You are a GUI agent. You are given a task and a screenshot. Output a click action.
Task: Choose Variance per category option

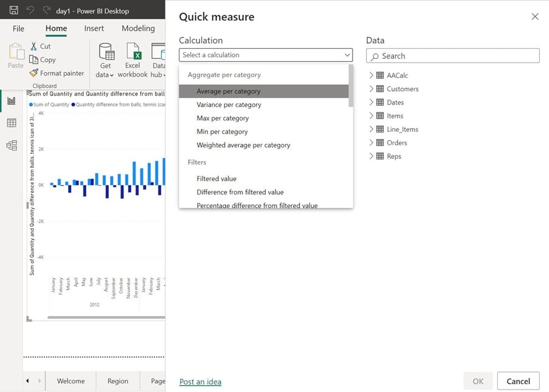264,105
